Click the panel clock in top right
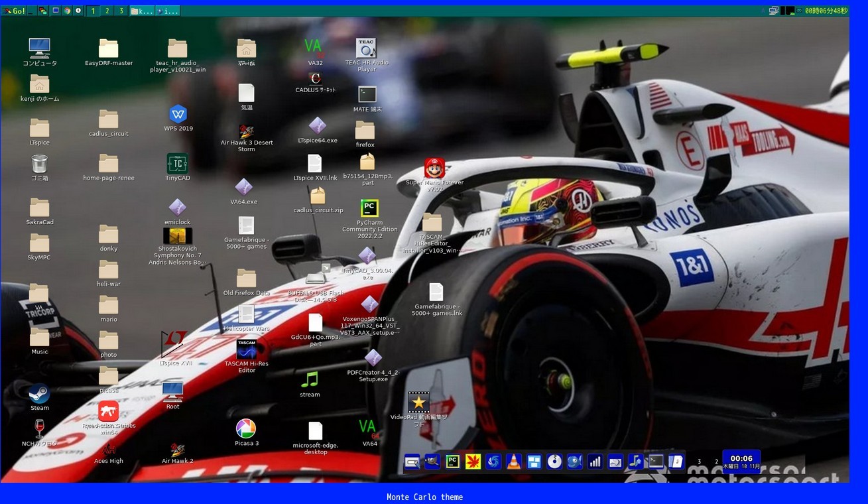 click(826, 11)
